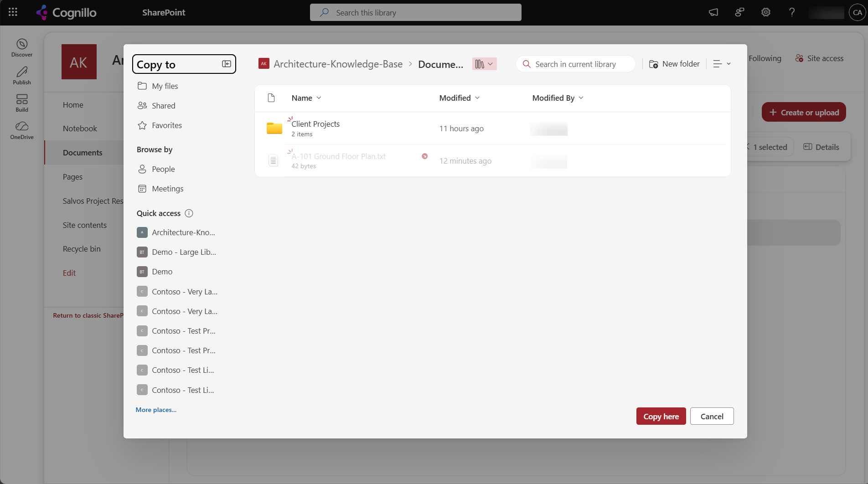Screen dimensions: 868x484
Task: Select Demo - Large Lib... quick access site
Action: point(177,252)
